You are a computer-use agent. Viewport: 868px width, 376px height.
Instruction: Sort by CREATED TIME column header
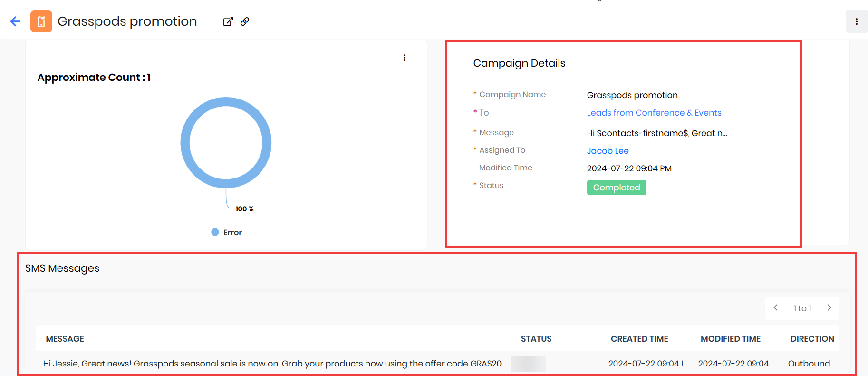tap(639, 339)
